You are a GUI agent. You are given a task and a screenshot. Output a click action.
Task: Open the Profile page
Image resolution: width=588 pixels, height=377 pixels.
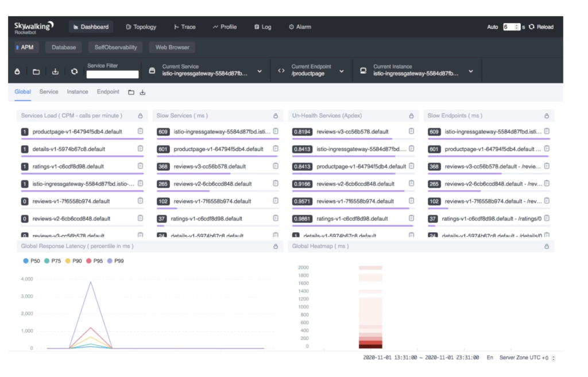pos(225,27)
